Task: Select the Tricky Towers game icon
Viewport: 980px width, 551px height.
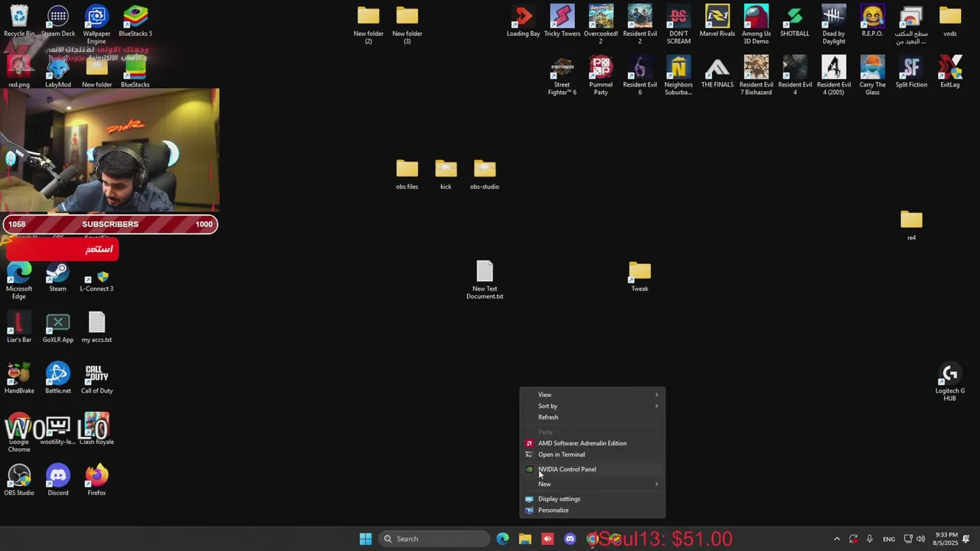Action: tap(562, 21)
